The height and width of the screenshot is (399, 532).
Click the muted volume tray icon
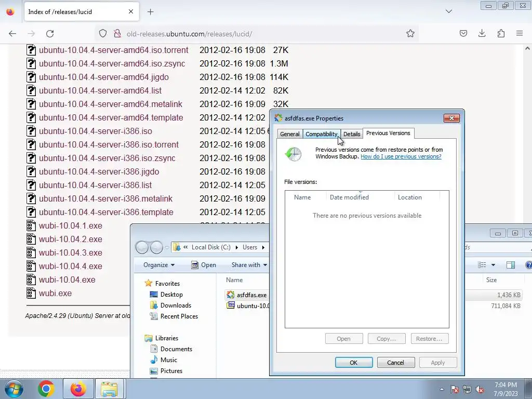click(x=480, y=389)
